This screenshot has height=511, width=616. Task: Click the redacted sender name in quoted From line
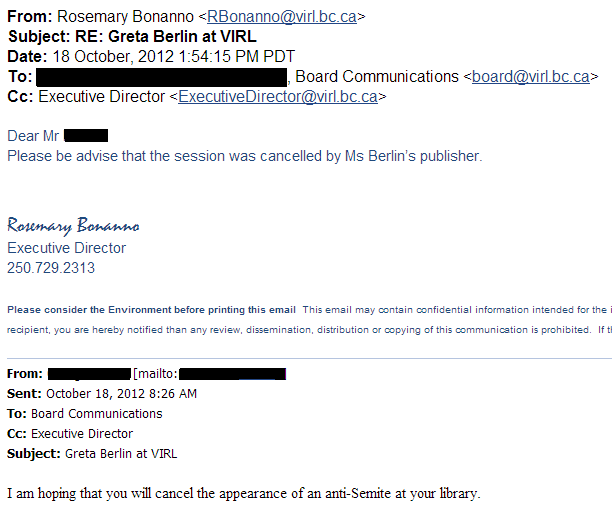(x=89, y=374)
